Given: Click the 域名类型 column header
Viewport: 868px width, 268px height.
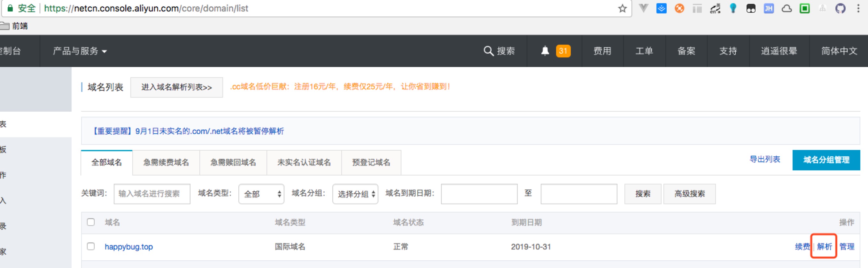Looking at the screenshot, I should coord(290,222).
